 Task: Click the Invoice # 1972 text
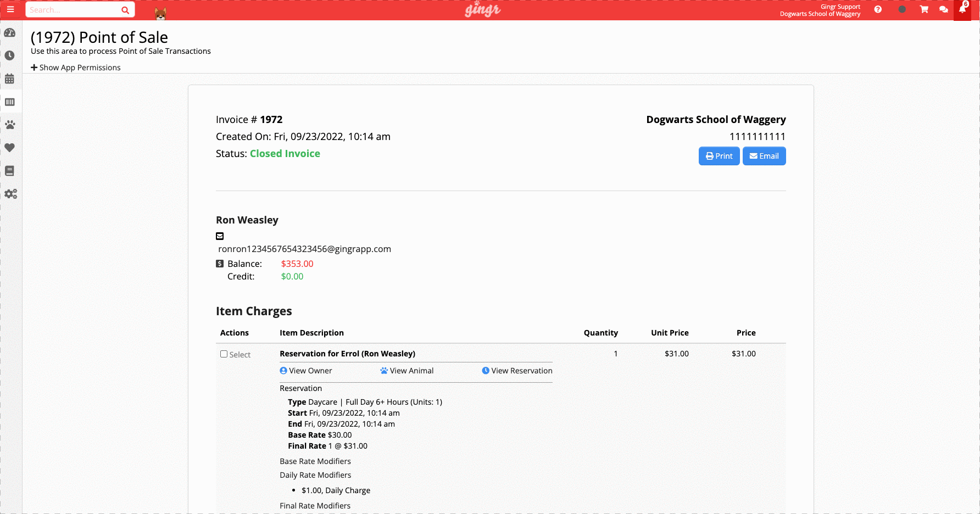point(249,120)
